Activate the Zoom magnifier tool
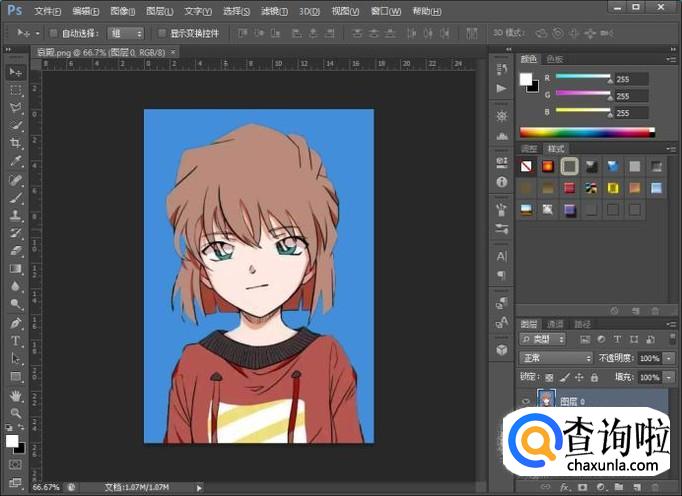Screen dimensions: 682x496 (16, 413)
